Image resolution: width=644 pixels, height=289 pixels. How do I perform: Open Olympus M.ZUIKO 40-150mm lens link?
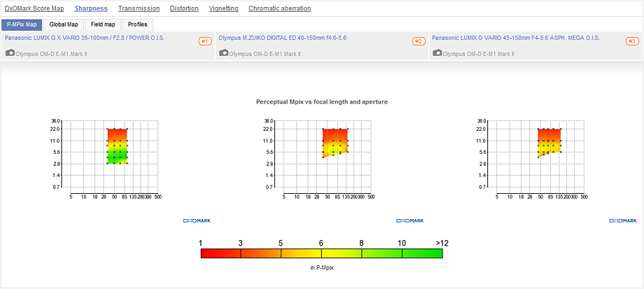click(x=283, y=38)
